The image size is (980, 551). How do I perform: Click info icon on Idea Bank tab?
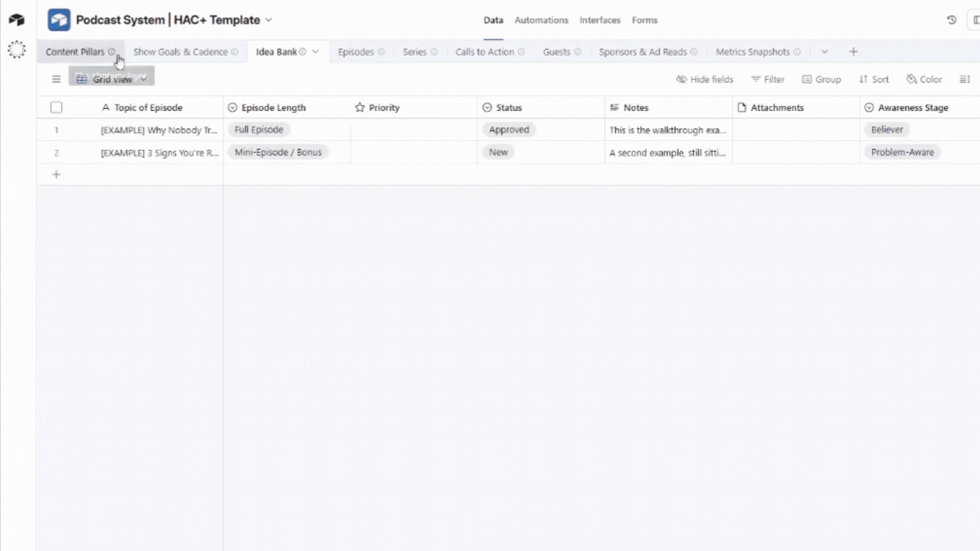[303, 52]
